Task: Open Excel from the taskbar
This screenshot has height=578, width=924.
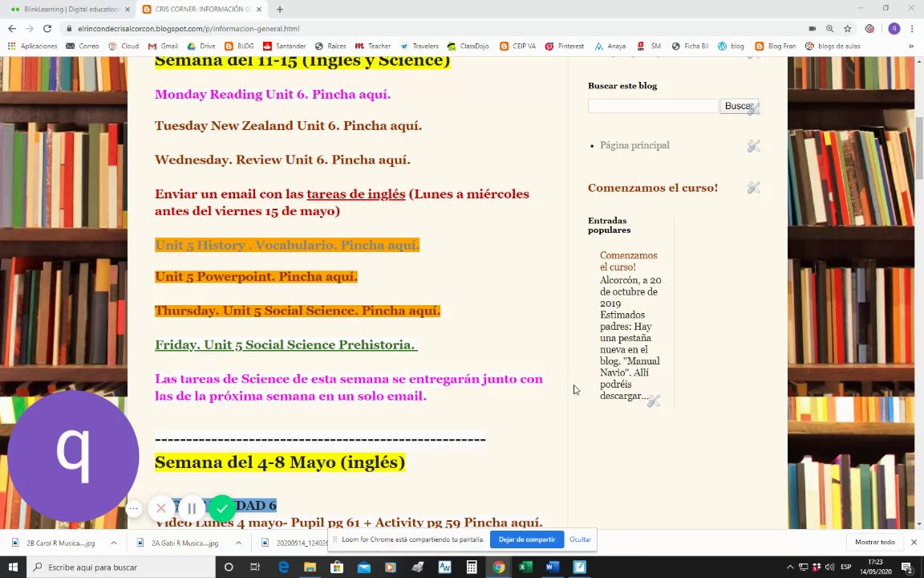Action: (x=525, y=567)
